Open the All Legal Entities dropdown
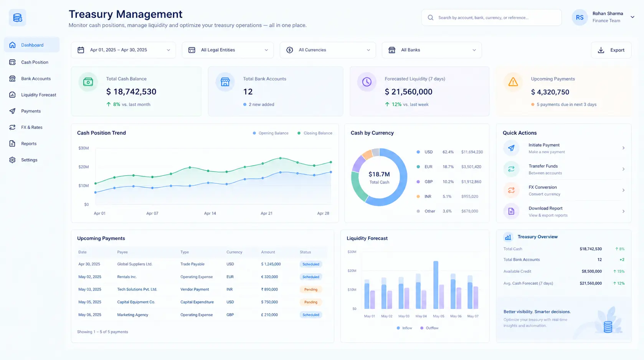This screenshot has width=644, height=360. pyautogui.click(x=228, y=50)
